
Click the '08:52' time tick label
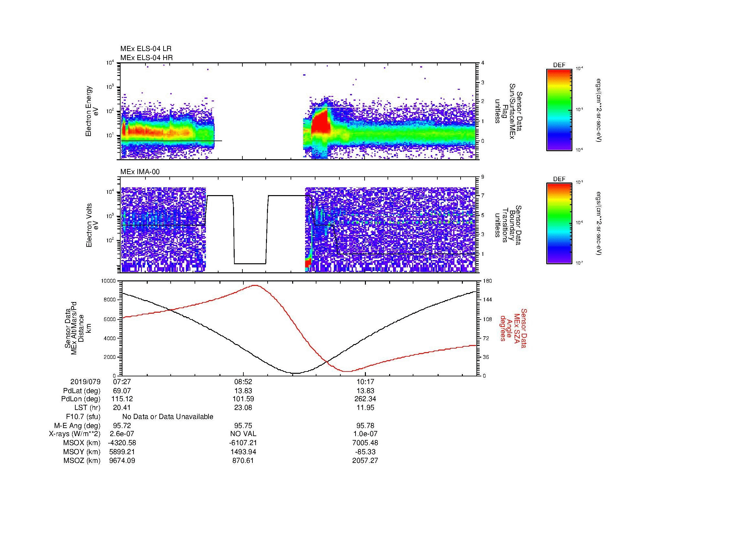243,382
